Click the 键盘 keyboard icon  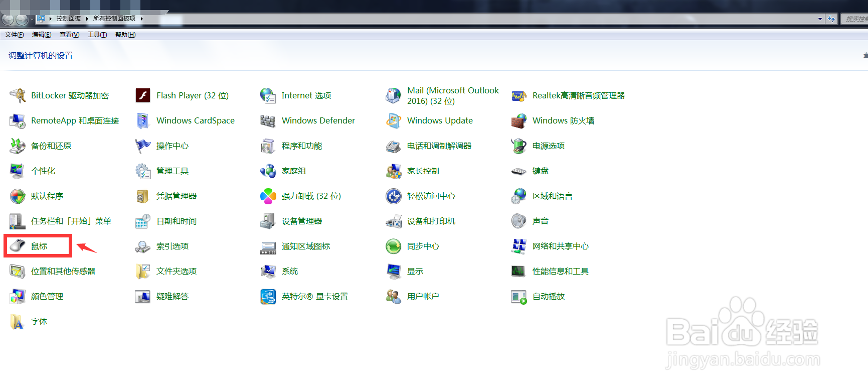[519, 171]
